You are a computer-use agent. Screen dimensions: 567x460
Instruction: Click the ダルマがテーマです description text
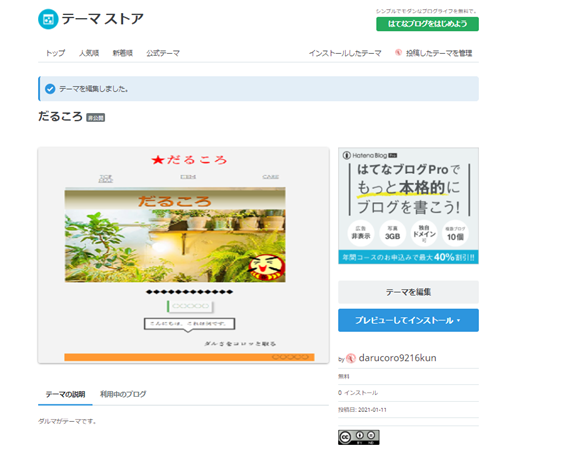pyautogui.click(x=67, y=421)
